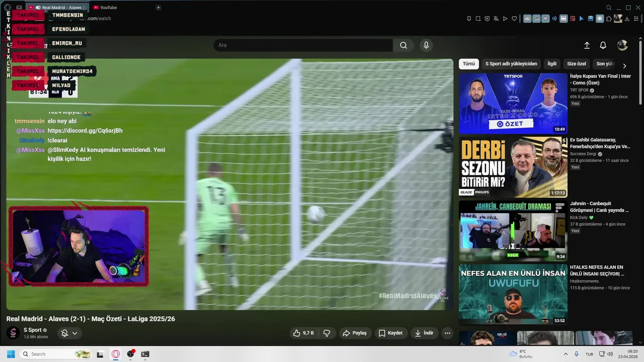Show more filter chips with right arrow
The image size is (644, 362).
[x=624, y=66]
